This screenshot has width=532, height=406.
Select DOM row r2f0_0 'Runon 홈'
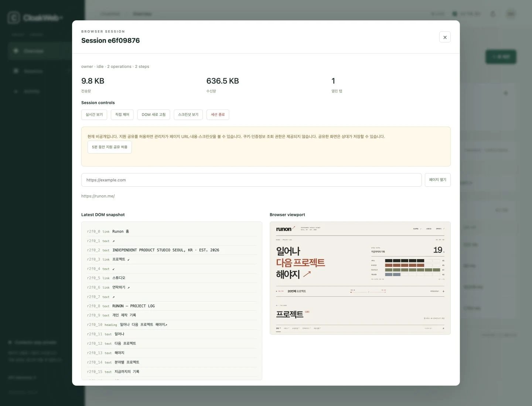pyautogui.click(x=172, y=231)
